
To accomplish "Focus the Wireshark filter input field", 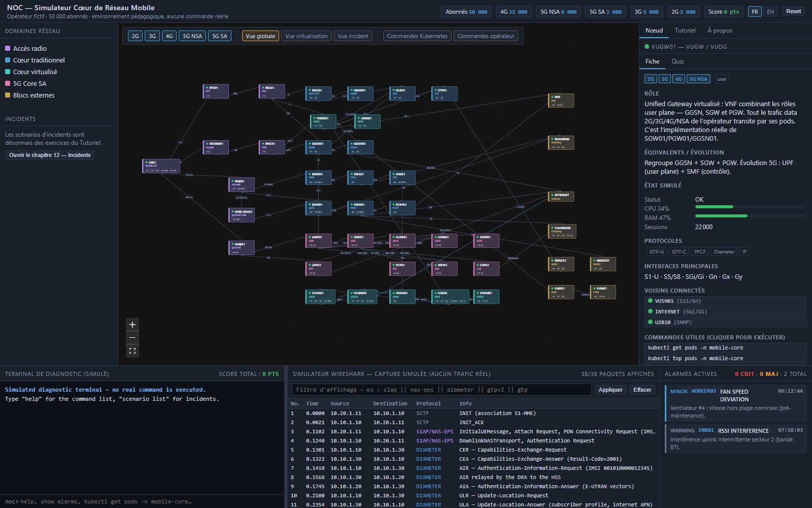I will click(x=442, y=390).
